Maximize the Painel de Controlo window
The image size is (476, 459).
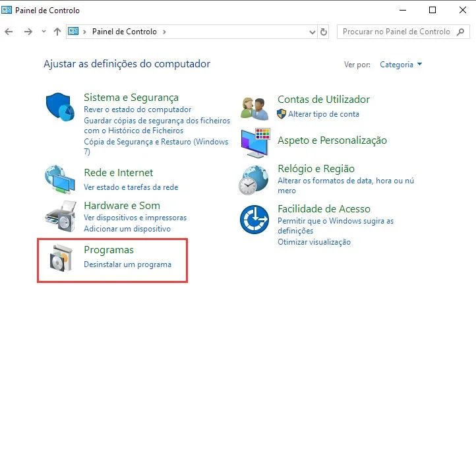point(432,10)
